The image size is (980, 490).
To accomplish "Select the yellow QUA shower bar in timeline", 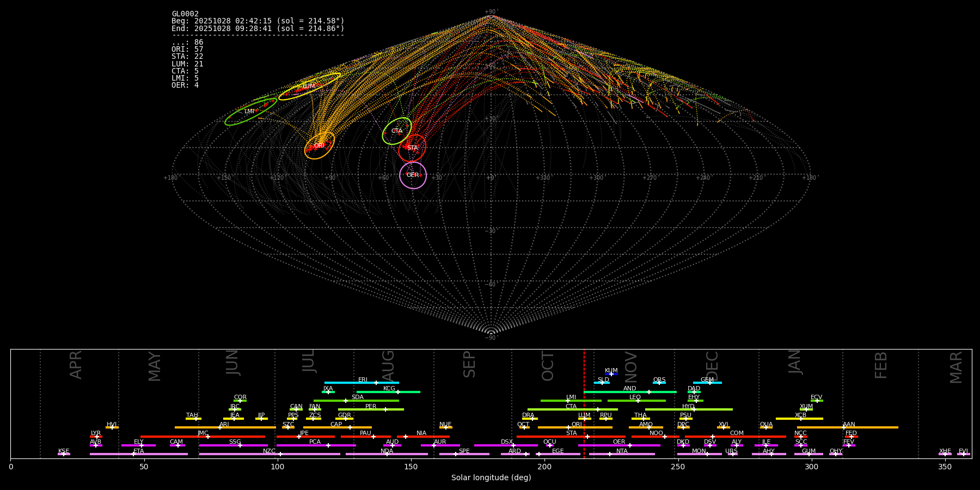I will [766, 427].
